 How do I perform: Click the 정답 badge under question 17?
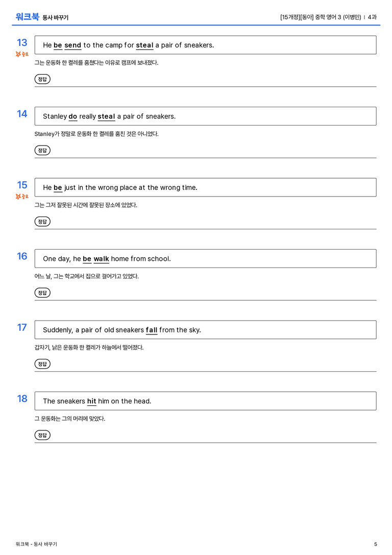pos(42,364)
